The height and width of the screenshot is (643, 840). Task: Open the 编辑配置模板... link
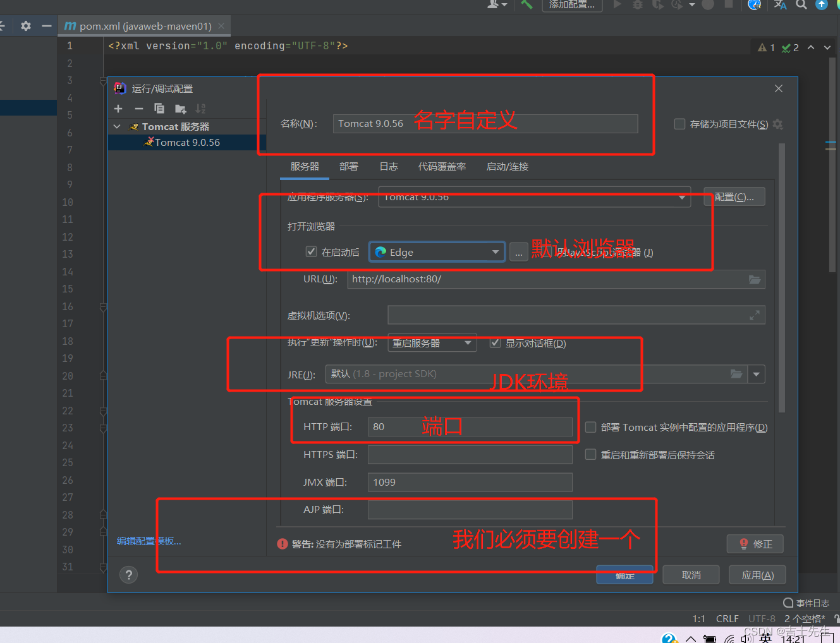click(x=149, y=541)
